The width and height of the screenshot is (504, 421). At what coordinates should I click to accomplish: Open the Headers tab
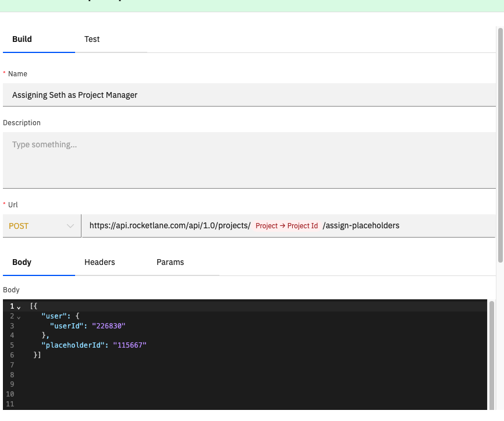click(100, 262)
